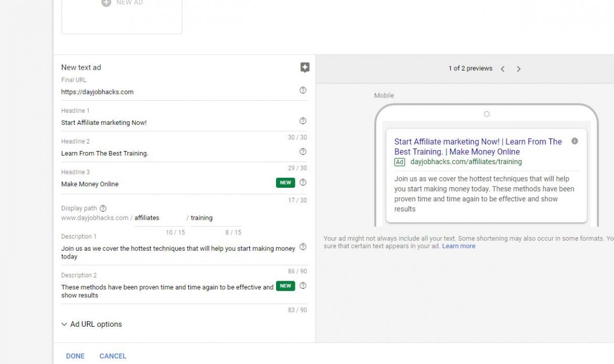The image size is (614, 364).
Task: Click the CANCEL button
Action: pos(113,356)
